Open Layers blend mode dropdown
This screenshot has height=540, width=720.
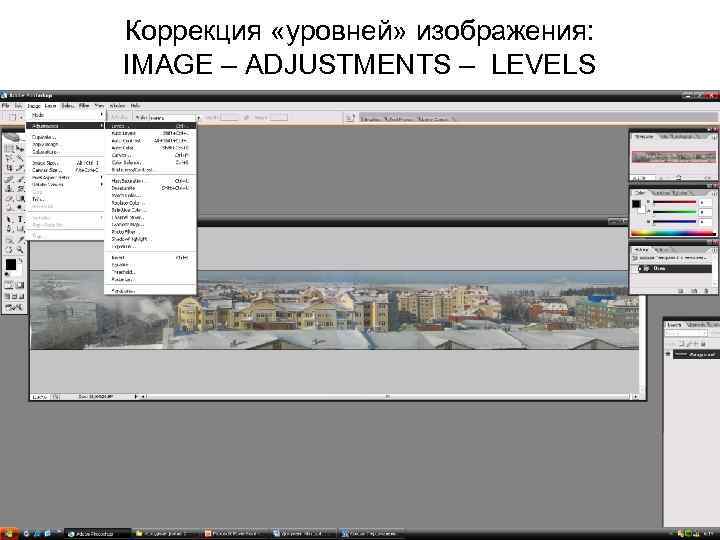click(686, 334)
